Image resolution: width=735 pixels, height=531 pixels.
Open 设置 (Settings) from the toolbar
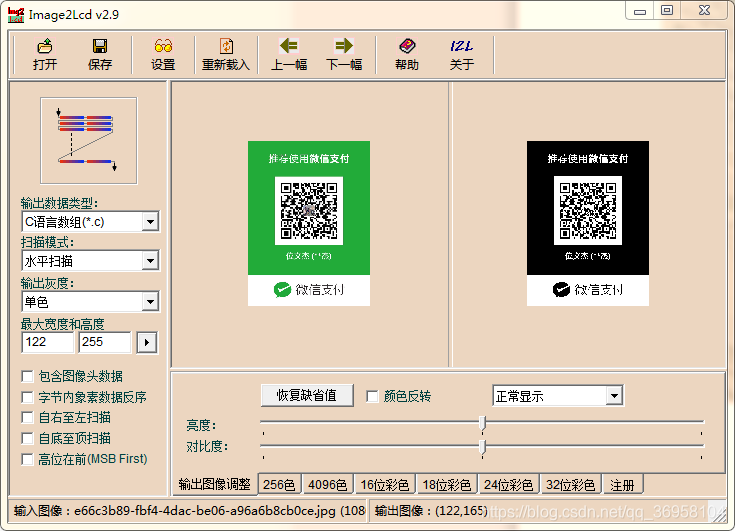163,54
